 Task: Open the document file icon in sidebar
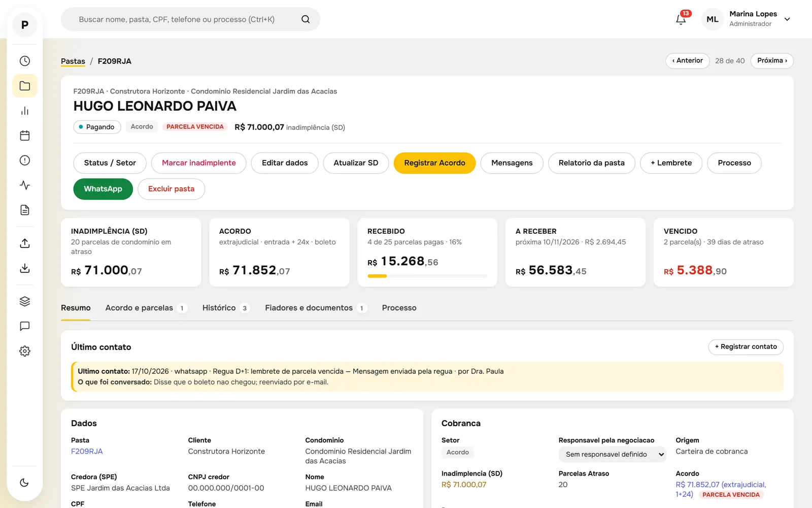tap(24, 210)
